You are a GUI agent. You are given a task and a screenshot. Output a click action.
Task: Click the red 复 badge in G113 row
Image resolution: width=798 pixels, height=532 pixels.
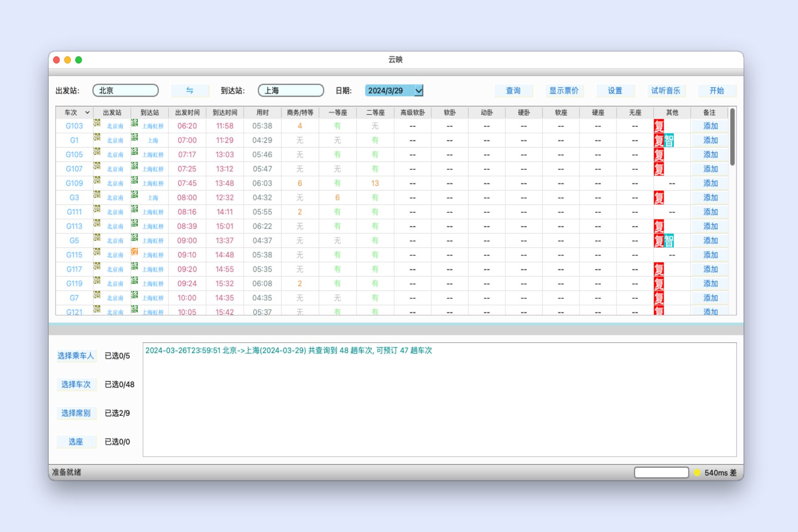click(659, 227)
